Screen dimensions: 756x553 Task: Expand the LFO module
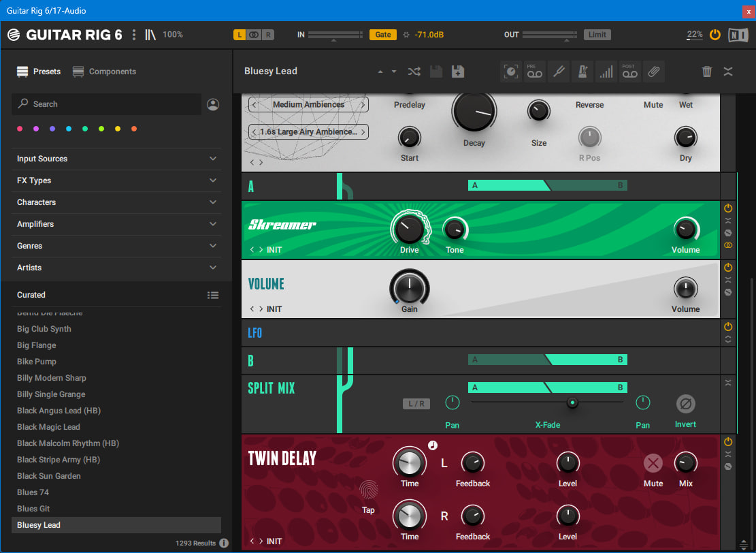tap(728, 339)
